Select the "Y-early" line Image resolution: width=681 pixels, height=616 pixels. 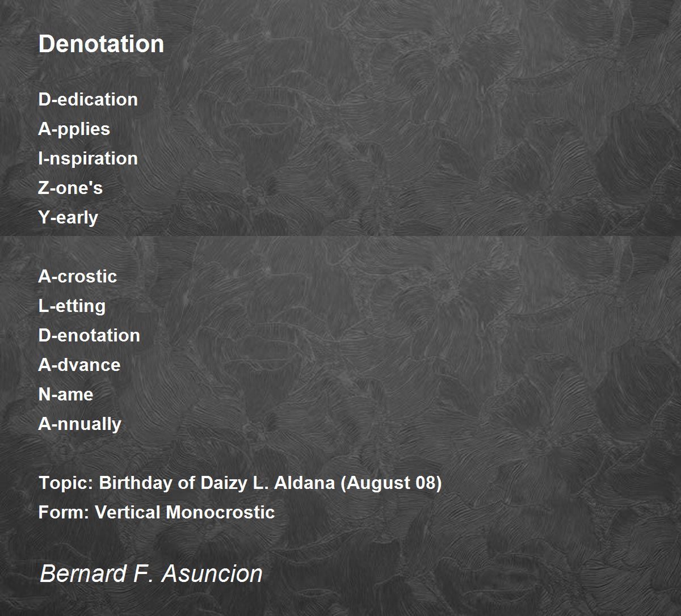pyautogui.click(x=68, y=218)
